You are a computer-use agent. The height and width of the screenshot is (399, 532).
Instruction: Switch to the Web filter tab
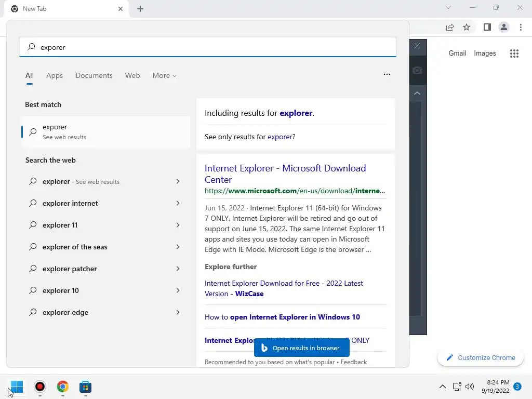tap(132, 75)
